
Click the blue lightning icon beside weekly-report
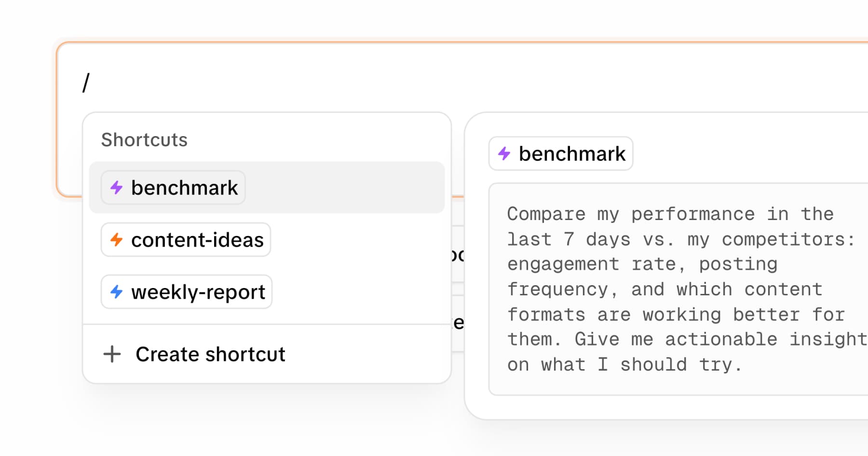(116, 292)
